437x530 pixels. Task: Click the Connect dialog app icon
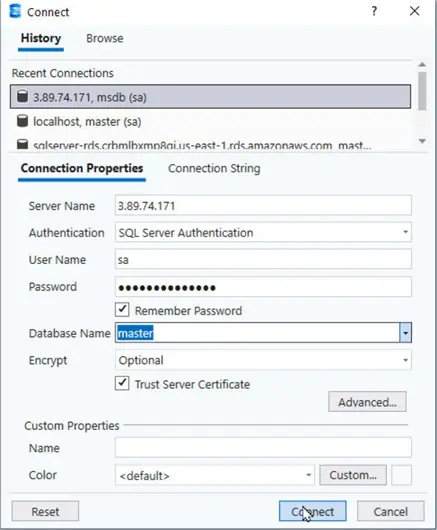coord(15,11)
